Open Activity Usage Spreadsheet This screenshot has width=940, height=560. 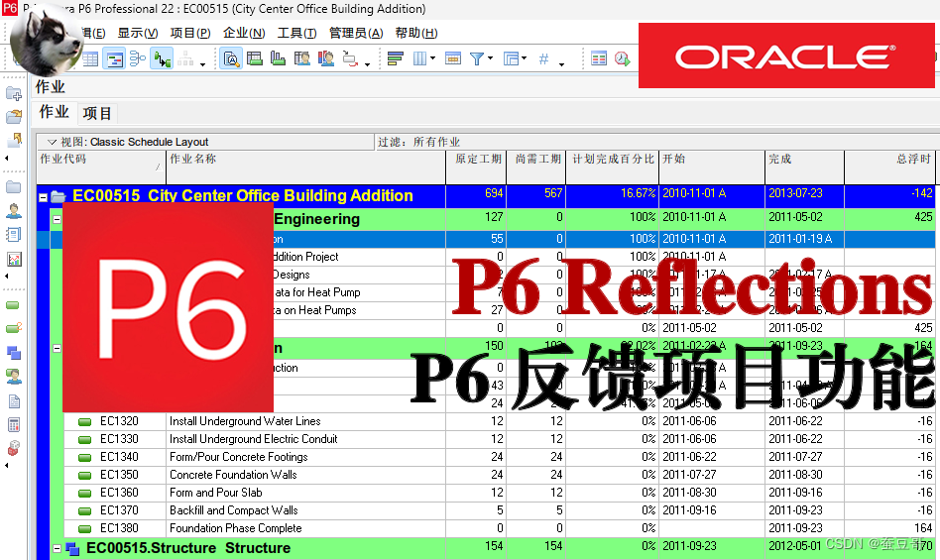click(255, 58)
